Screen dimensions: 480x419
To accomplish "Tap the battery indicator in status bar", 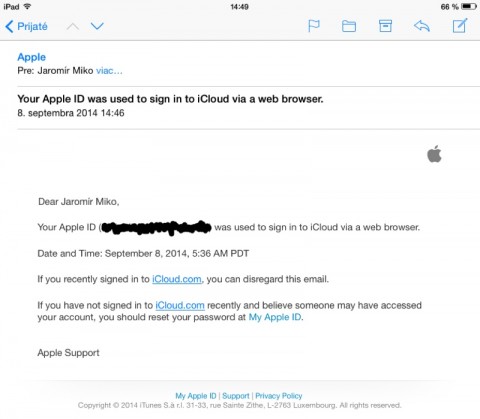I will click(469, 6).
